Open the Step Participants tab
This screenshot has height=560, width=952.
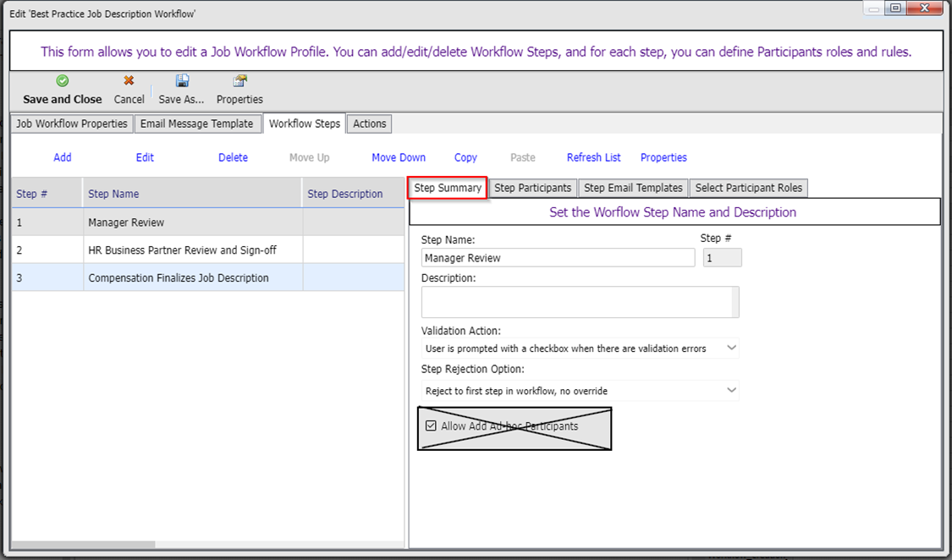tap(533, 188)
